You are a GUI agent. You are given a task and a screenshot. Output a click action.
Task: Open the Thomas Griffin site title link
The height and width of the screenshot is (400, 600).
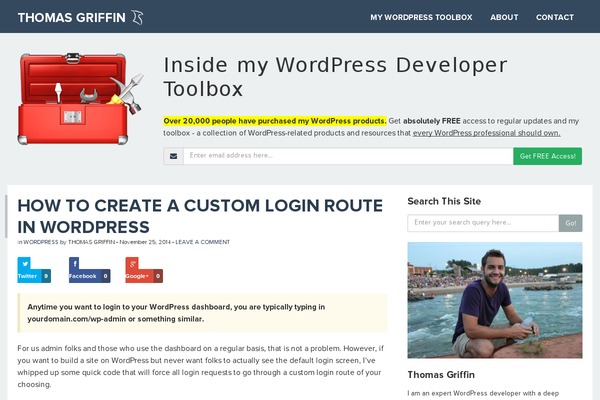pos(72,18)
